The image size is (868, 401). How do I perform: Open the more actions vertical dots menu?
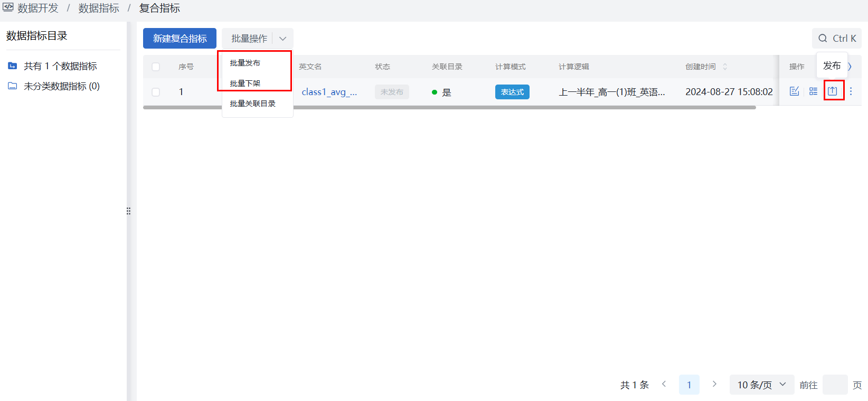(x=851, y=91)
